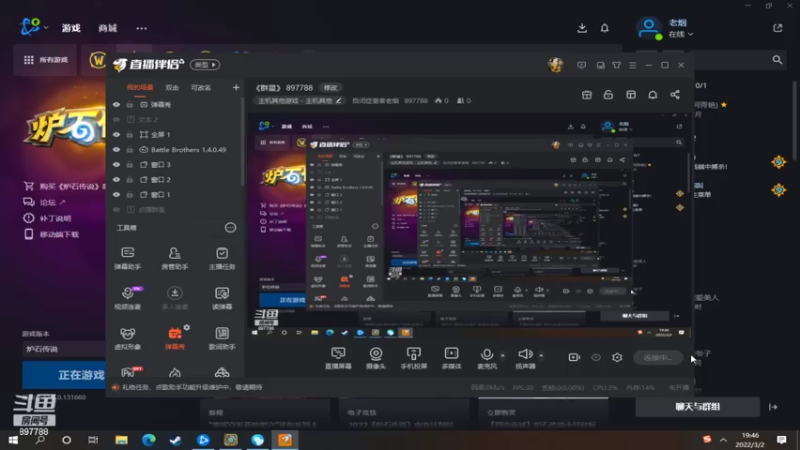Open the 歌词助手 tool
The image size is (800, 450).
pyautogui.click(x=221, y=338)
